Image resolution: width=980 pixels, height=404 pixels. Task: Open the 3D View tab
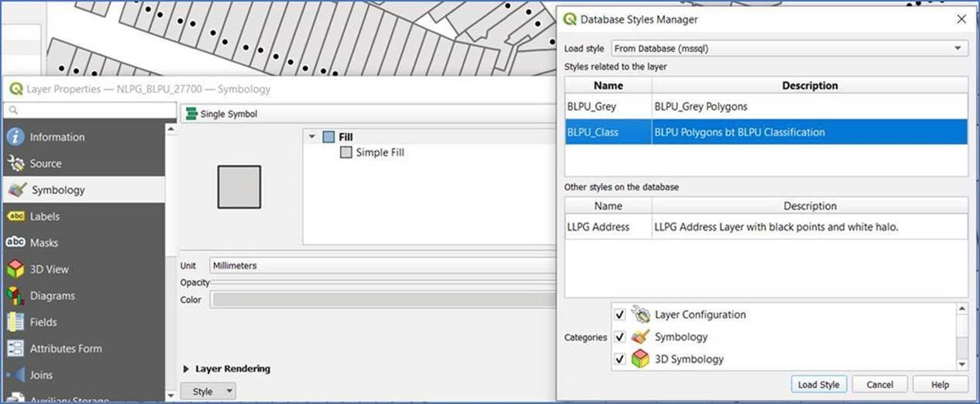(83, 269)
